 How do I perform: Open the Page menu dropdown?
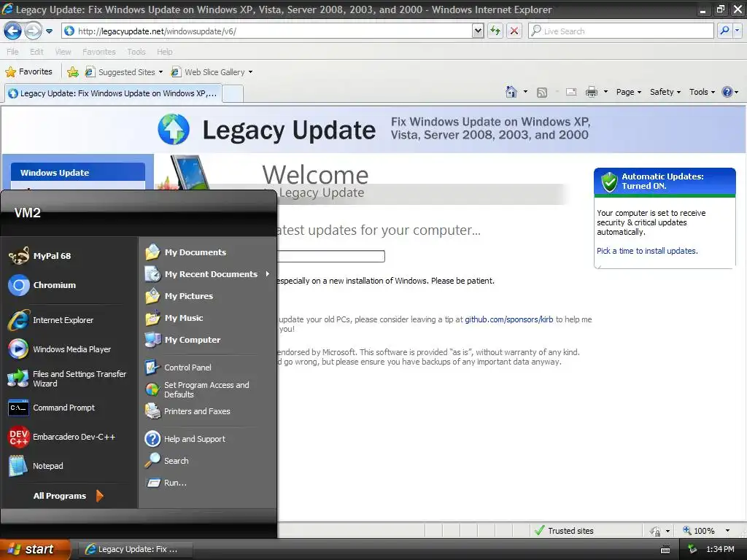coord(628,92)
